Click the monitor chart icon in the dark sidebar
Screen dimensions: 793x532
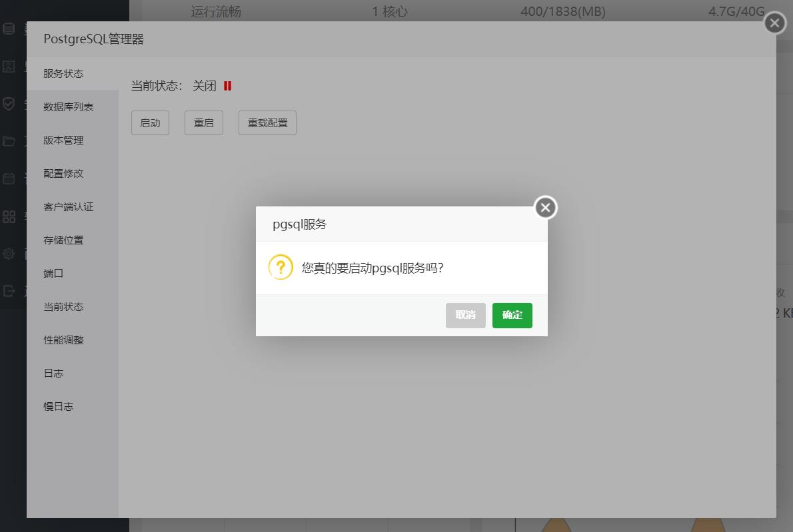(9, 67)
